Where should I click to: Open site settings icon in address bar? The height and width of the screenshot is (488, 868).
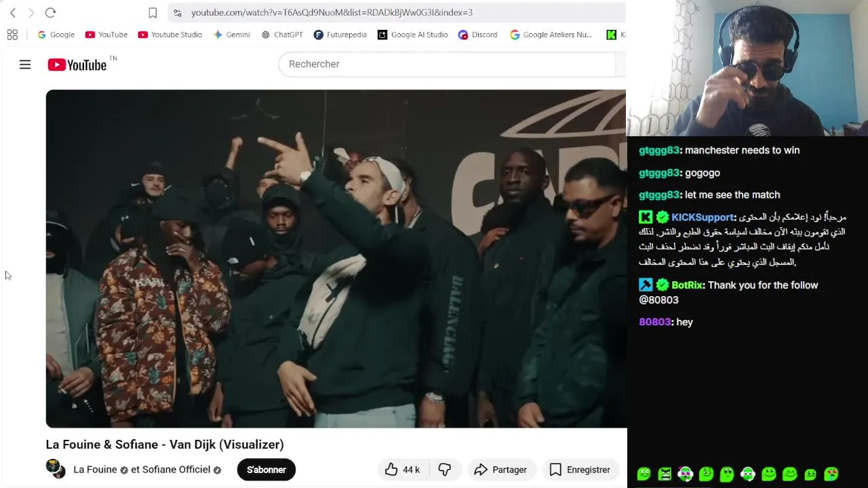tap(177, 12)
